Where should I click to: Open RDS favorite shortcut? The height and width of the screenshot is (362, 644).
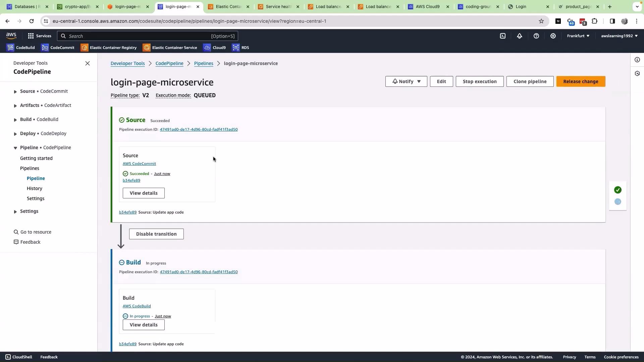coord(240,48)
